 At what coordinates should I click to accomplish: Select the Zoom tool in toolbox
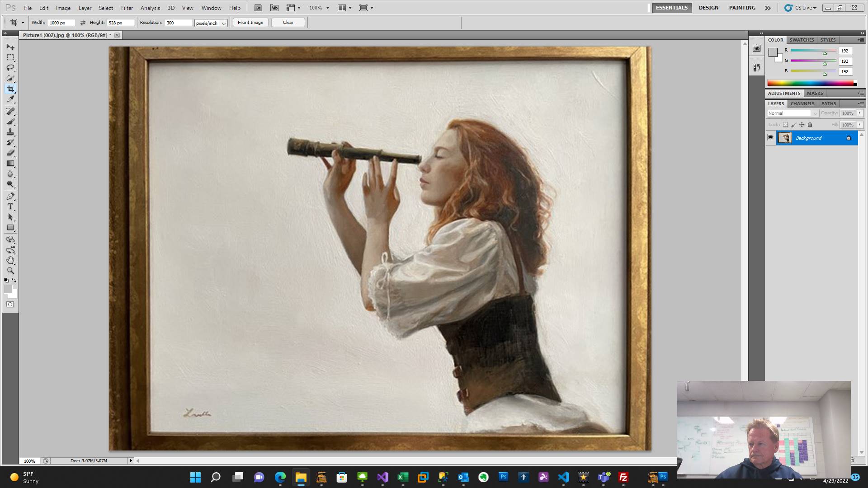click(10, 271)
